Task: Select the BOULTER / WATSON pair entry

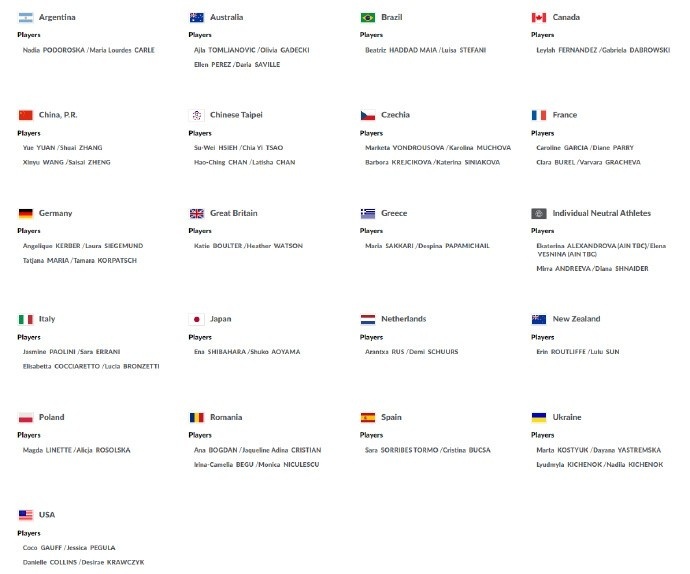Action: (x=248, y=246)
